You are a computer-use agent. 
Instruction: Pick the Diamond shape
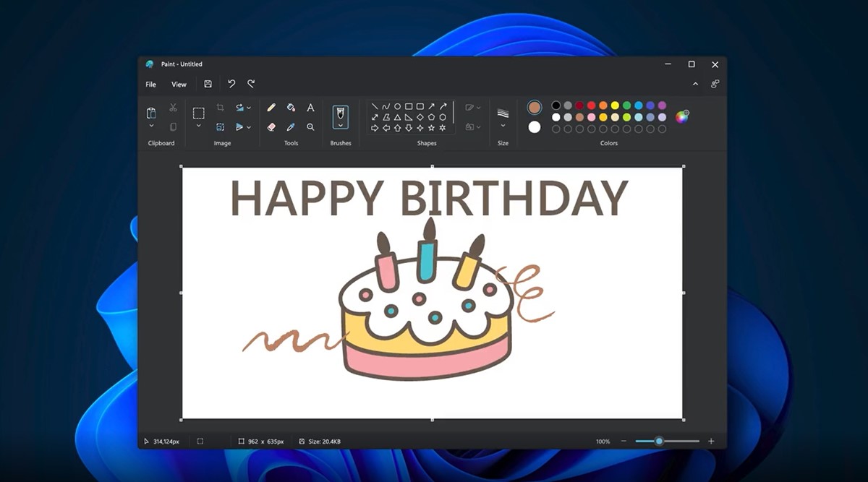[420, 117]
